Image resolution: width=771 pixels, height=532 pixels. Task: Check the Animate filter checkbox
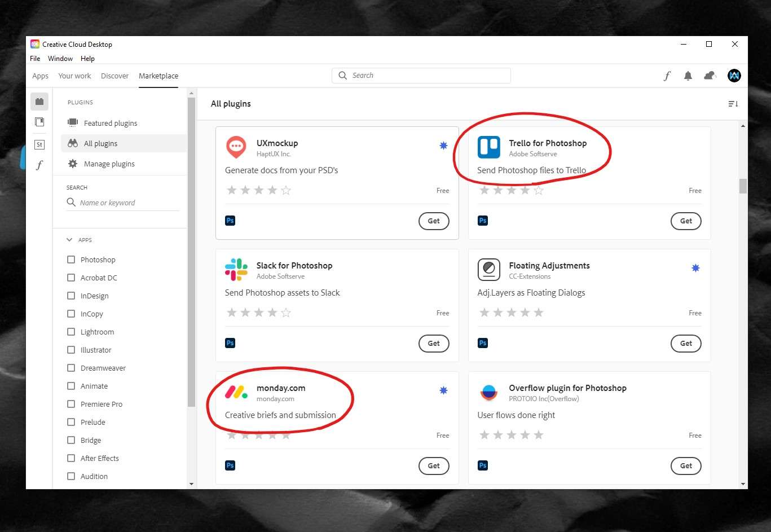[x=71, y=386]
